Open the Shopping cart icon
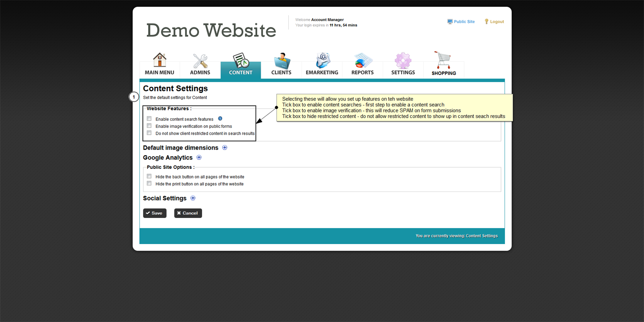The width and height of the screenshot is (644, 322). click(443, 60)
